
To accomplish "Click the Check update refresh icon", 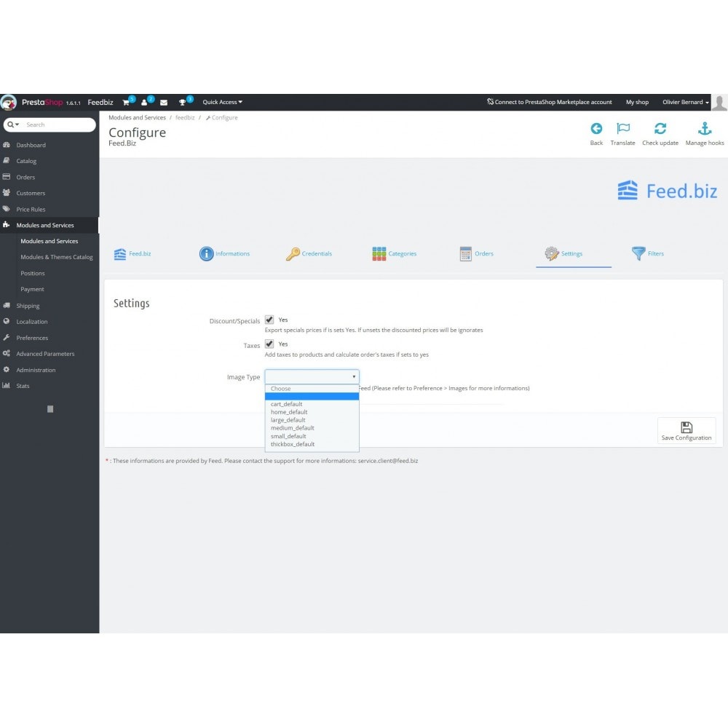I will 660,129.
